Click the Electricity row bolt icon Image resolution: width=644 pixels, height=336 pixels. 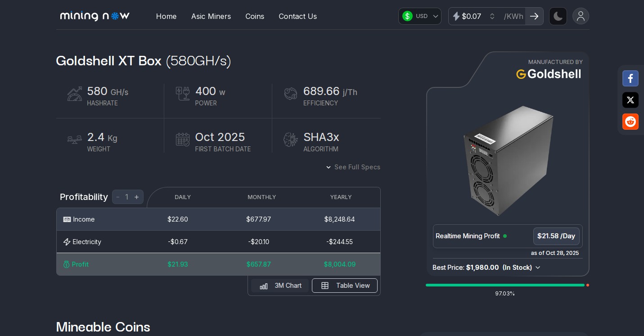(x=67, y=242)
